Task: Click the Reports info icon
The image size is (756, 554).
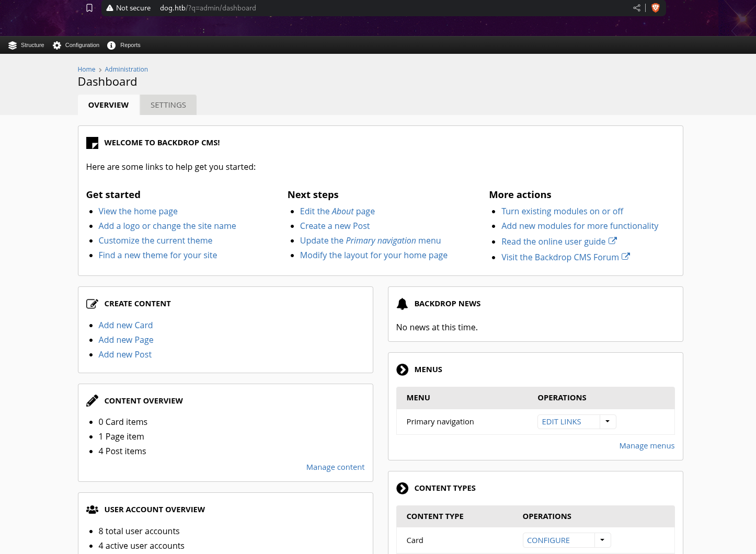Action: (111, 45)
